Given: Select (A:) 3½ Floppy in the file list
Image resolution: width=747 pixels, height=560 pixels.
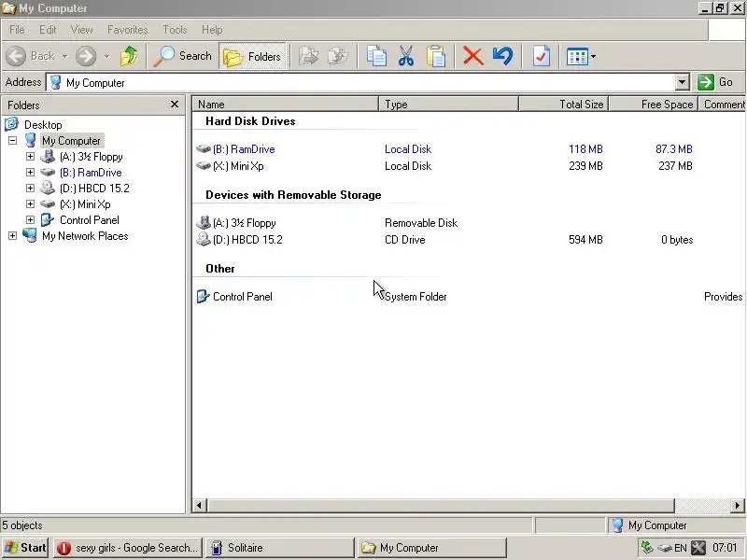Looking at the screenshot, I should (245, 223).
